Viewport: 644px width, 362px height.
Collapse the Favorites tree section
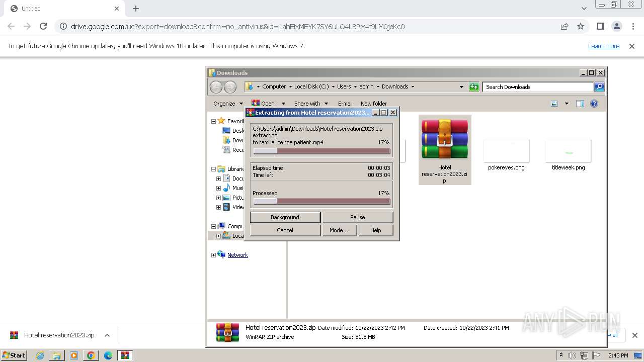click(x=213, y=121)
